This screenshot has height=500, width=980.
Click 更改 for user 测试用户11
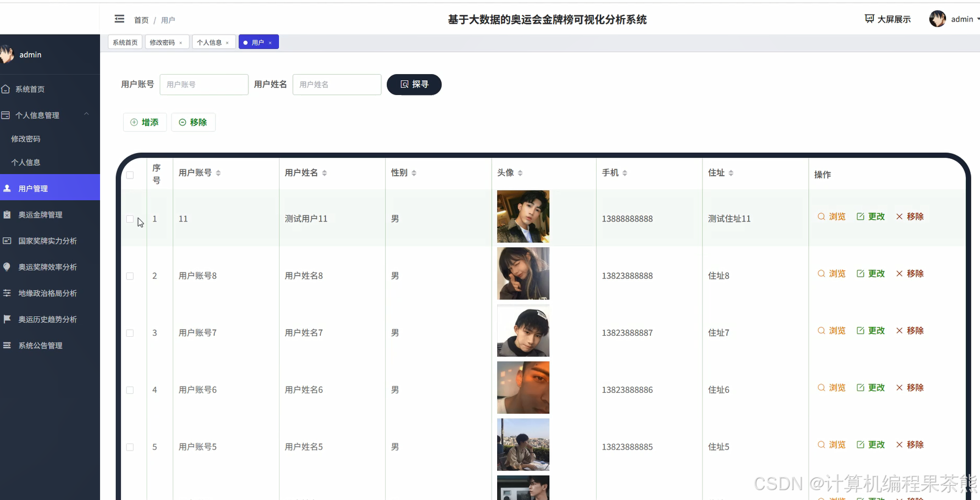(871, 216)
